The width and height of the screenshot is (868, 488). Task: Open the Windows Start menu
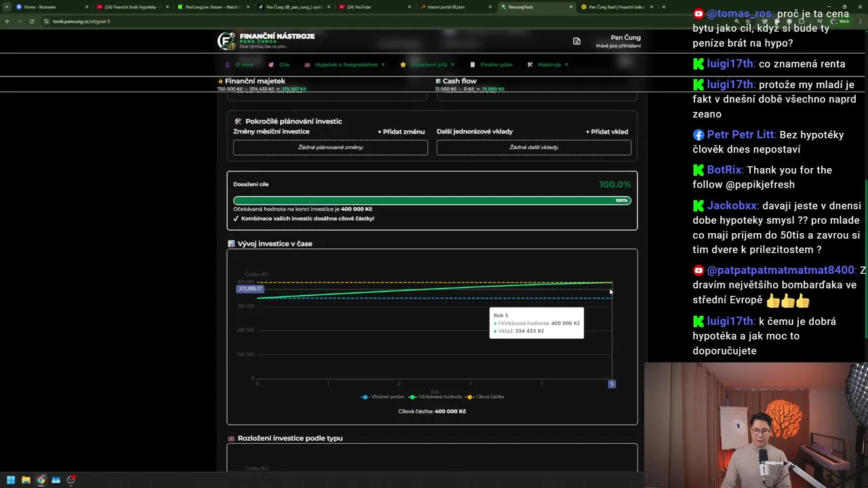coord(11,480)
